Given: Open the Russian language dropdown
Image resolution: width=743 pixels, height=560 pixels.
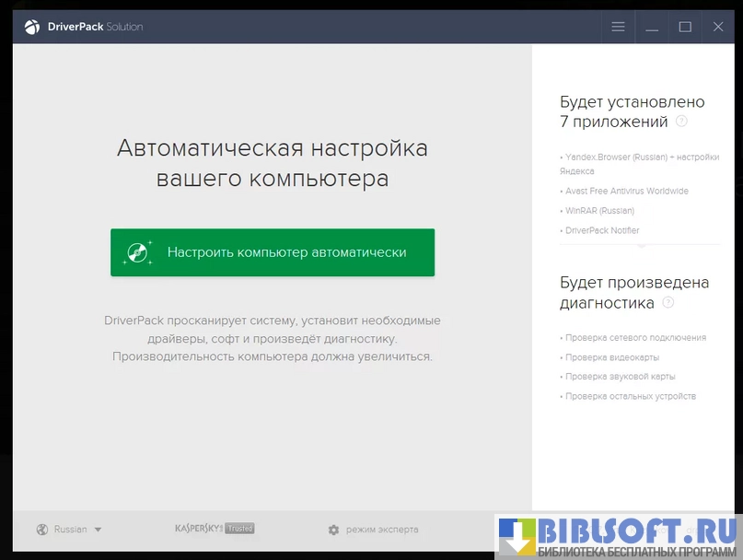Looking at the screenshot, I should click(77, 530).
